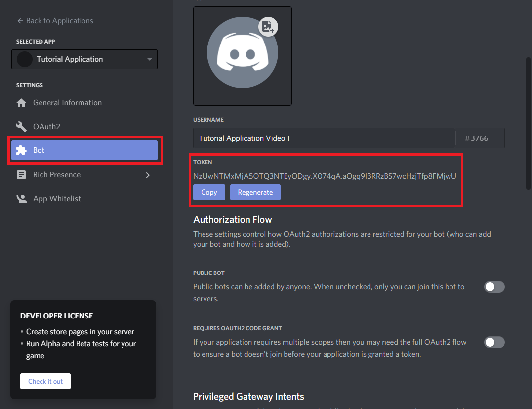Click the #3766 discriminator tag
532x409 pixels.
(x=476, y=138)
